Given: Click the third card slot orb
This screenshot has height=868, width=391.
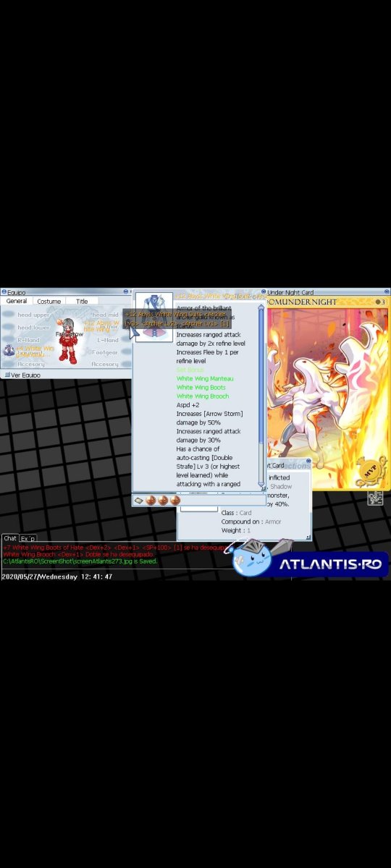Looking at the screenshot, I should point(175,500).
